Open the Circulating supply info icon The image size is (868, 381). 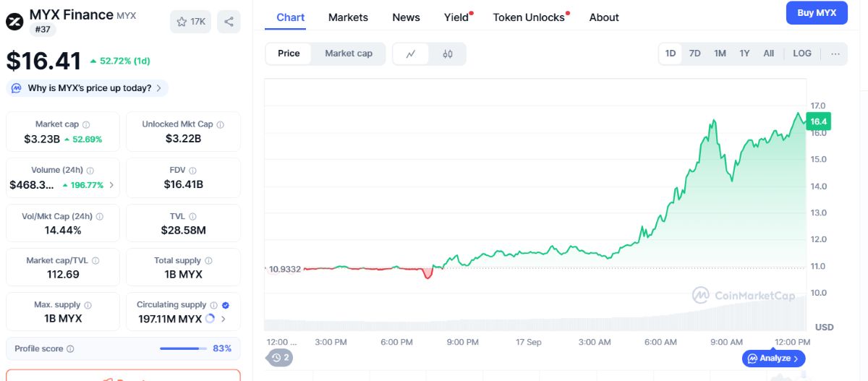coord(213,305)
